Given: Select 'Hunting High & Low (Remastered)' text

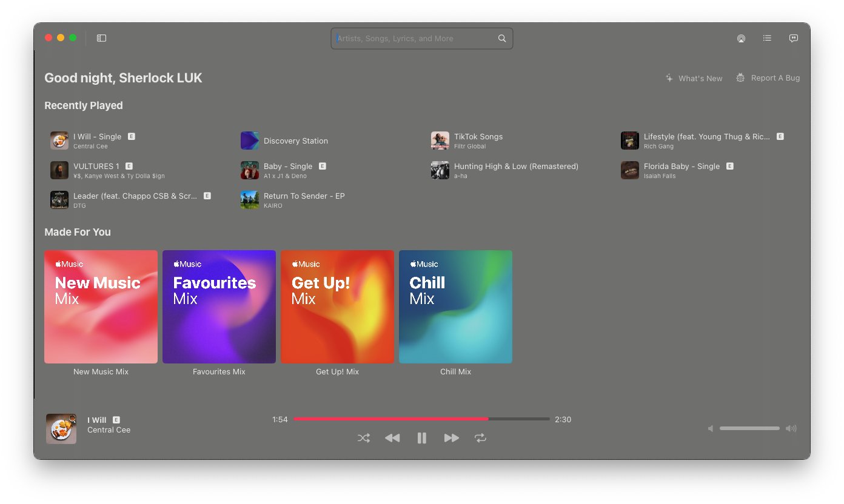Looking at the screenshot, I should click(x=517, y=166).
